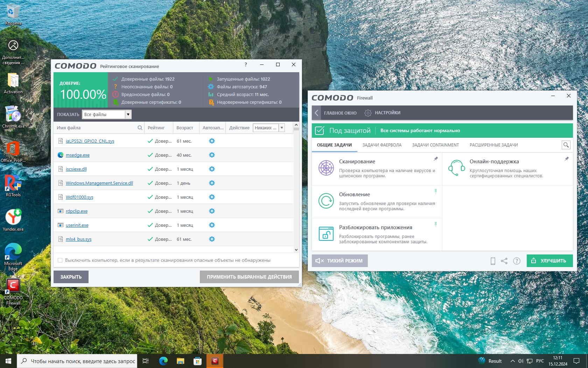Toggle silent mode (Тихий режим)

pos(339,261)
